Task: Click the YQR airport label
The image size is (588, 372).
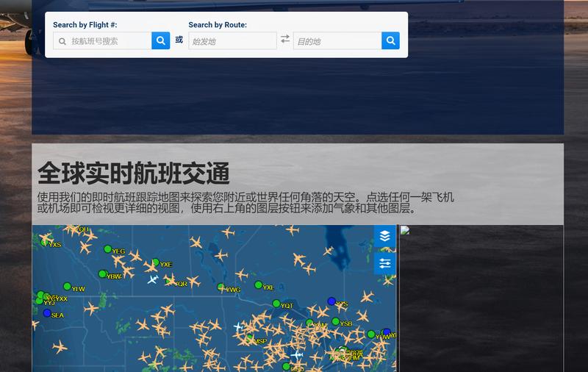Action: [182, 285]
